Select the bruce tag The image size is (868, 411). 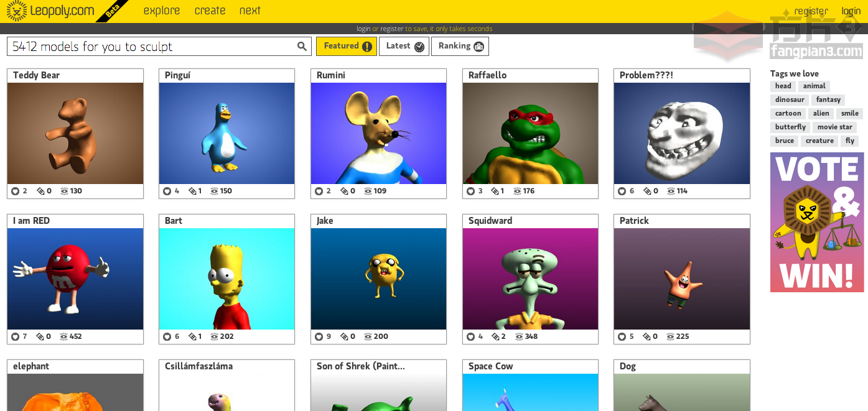pyautogui.click(x=784, y=141)
